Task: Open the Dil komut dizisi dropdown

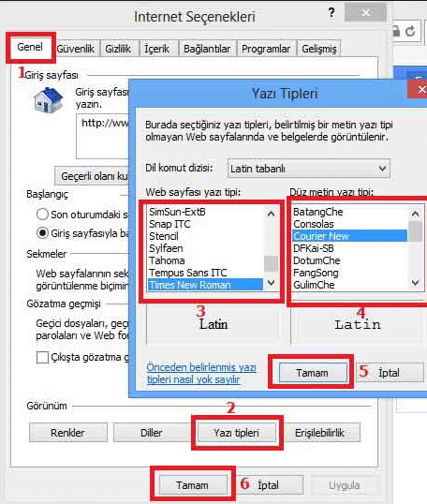Action: pyautogui.click(x=308, y=169)
